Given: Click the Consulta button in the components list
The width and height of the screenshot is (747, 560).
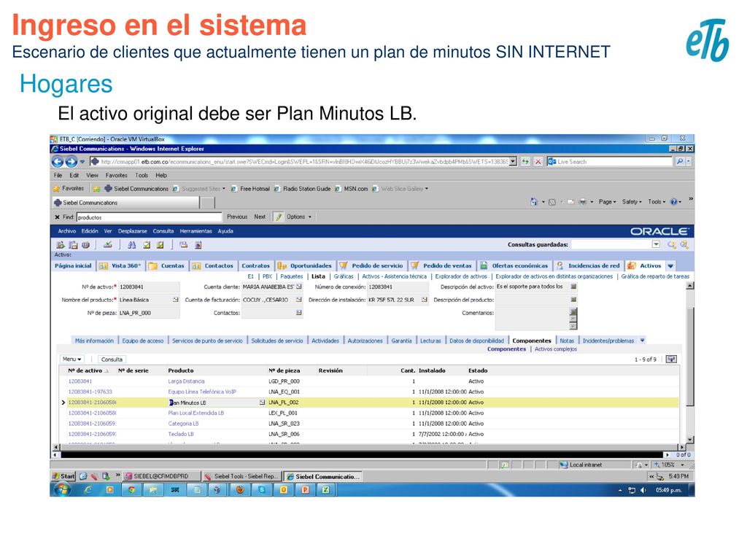Looking at the screenshot, I should (112, 359).
